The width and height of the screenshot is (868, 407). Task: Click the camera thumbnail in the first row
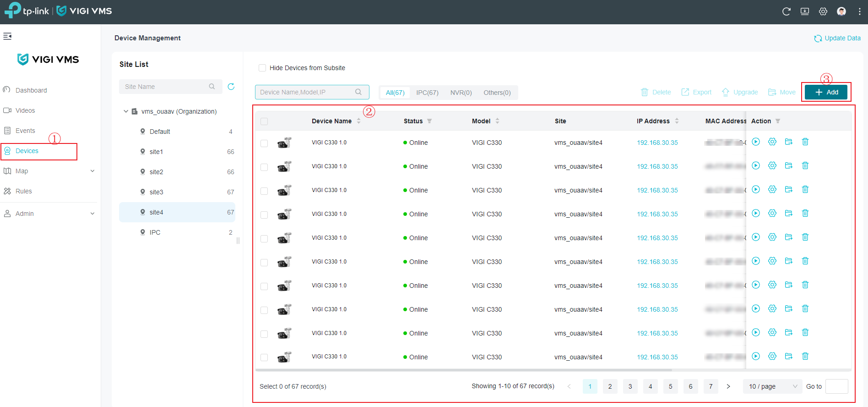point(284,143)
